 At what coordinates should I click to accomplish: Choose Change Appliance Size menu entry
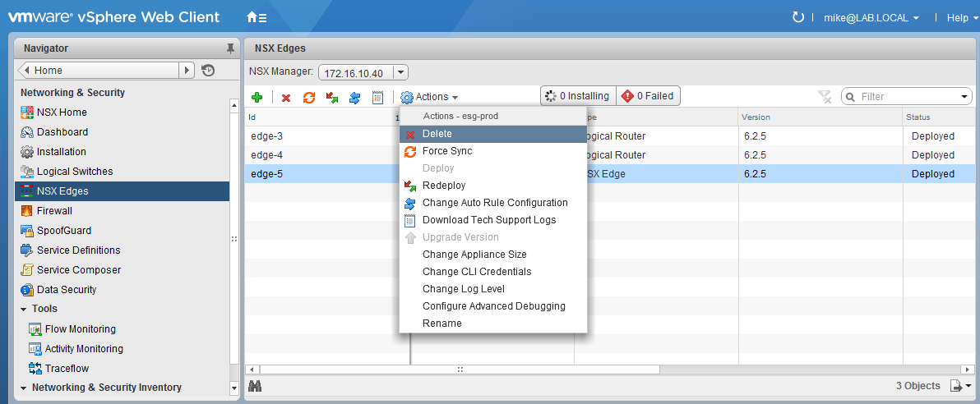[x=474, y=255]
